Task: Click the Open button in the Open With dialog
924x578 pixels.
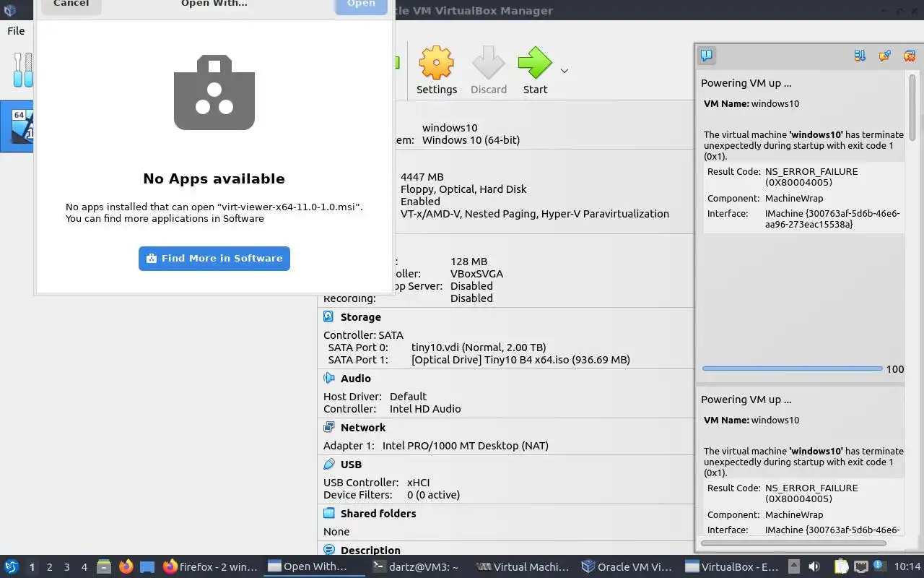Action: click(x=361, y=4)
